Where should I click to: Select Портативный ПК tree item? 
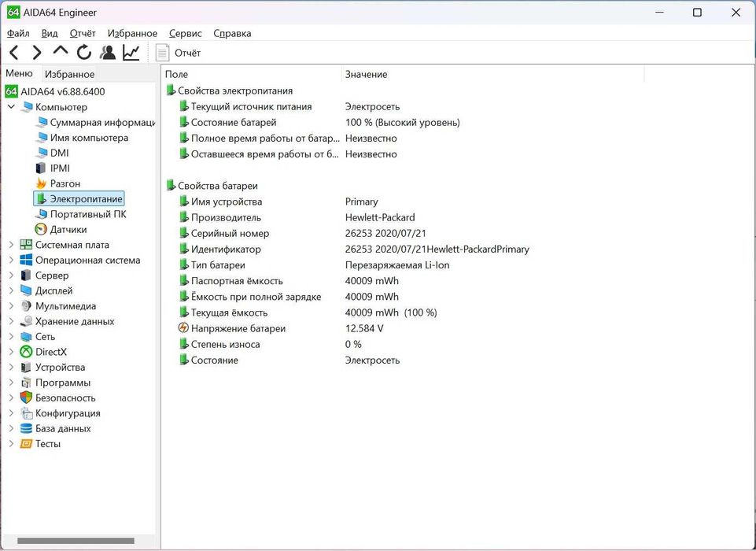[x=88, y=214]
